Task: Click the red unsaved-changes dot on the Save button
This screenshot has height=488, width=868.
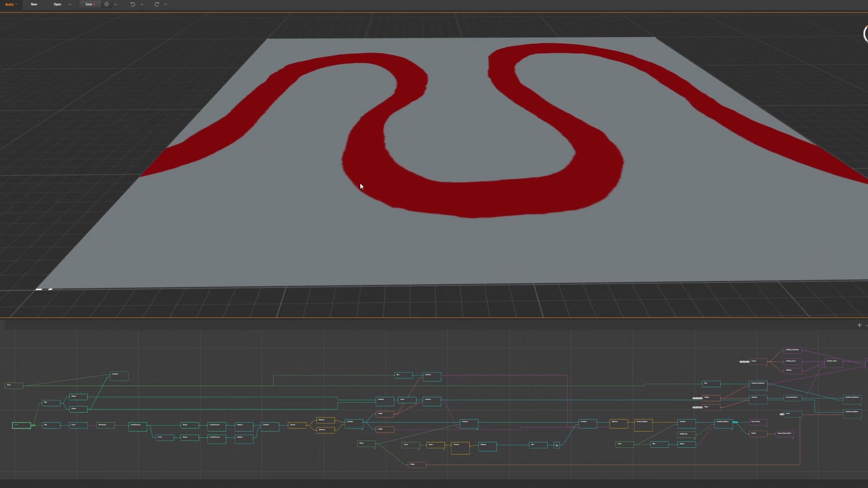Action: point(94,4)
